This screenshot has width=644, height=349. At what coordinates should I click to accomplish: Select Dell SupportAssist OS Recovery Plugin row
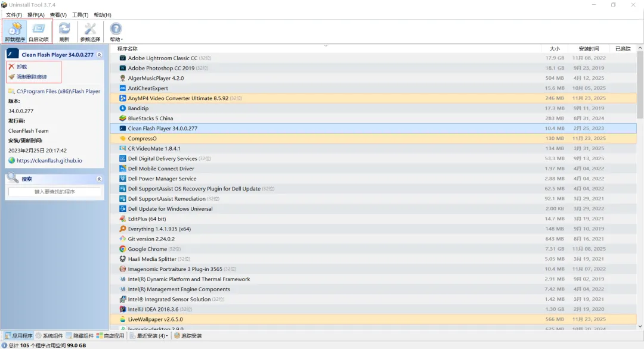tap(373, 189)
